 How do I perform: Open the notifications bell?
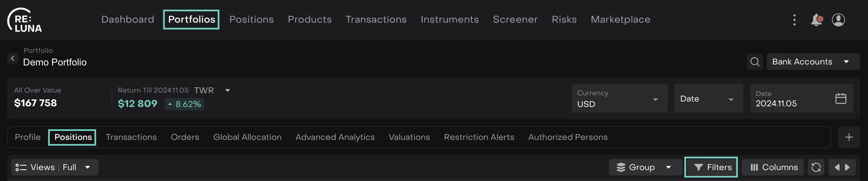pyautogui.click(x=816, y=20)
